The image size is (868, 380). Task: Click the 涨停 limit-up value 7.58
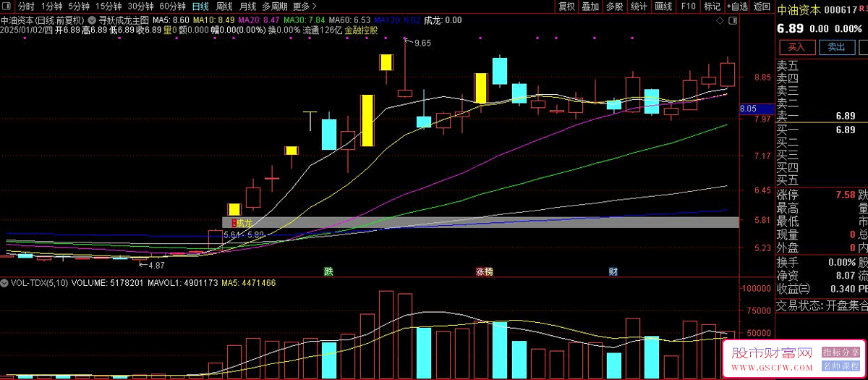(x=845, y=195)
